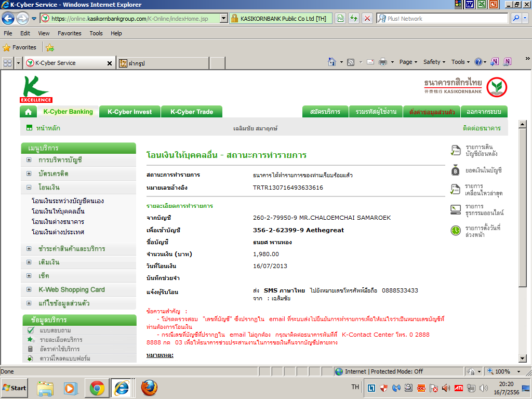Click the account statement history icon
This screenshot has height=399, width=532.
coord(455,150)
